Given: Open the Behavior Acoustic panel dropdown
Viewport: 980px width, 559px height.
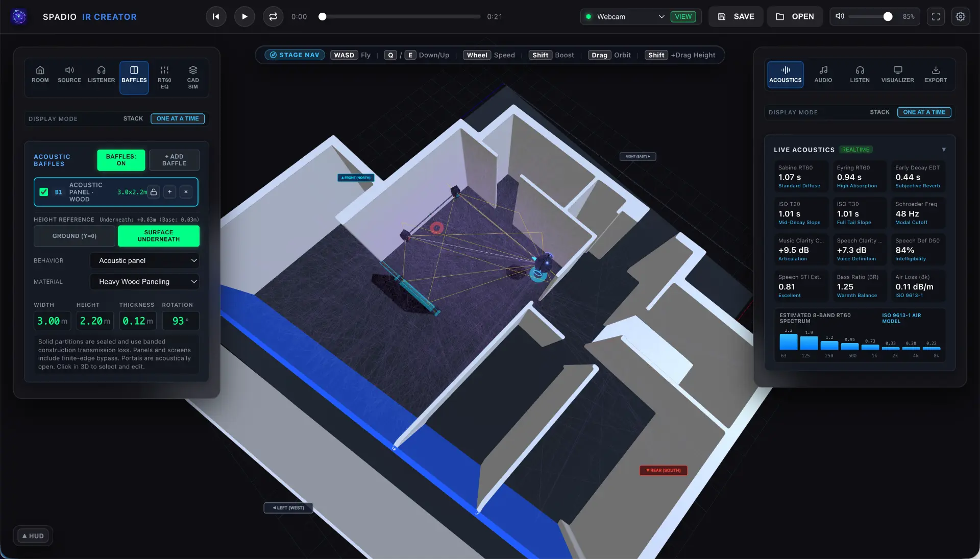Looking at the screenshot, I should click(x=144, y=261).
